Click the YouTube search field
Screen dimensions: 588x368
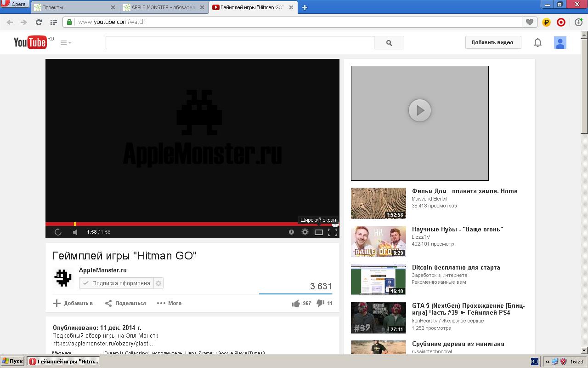pos(240,43)
